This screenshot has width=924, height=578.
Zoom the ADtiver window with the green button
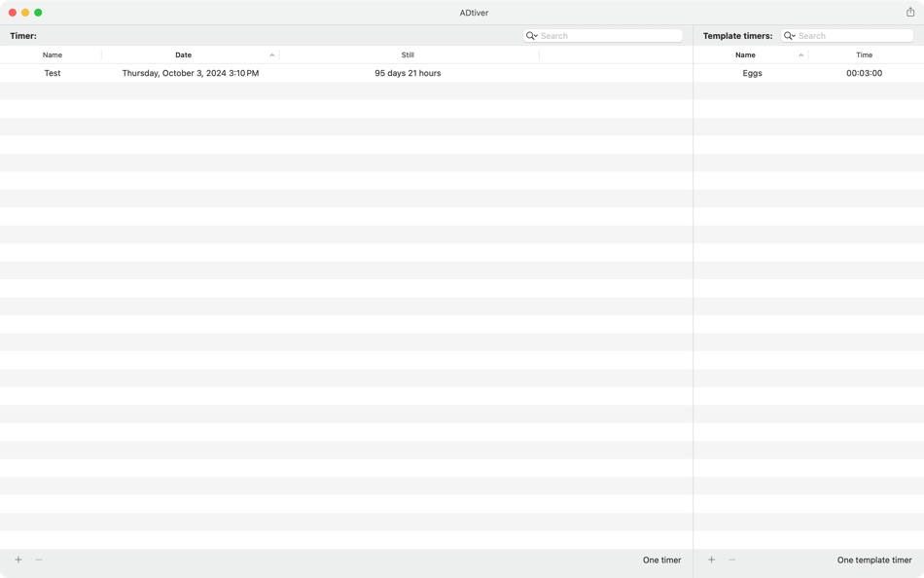(x=38, y=13)
